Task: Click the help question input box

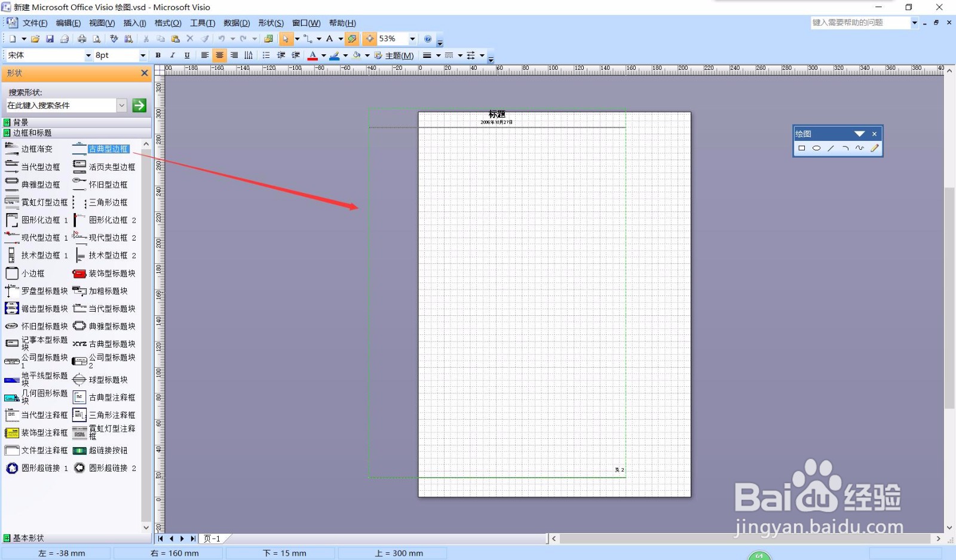Action: pos(860,23)
